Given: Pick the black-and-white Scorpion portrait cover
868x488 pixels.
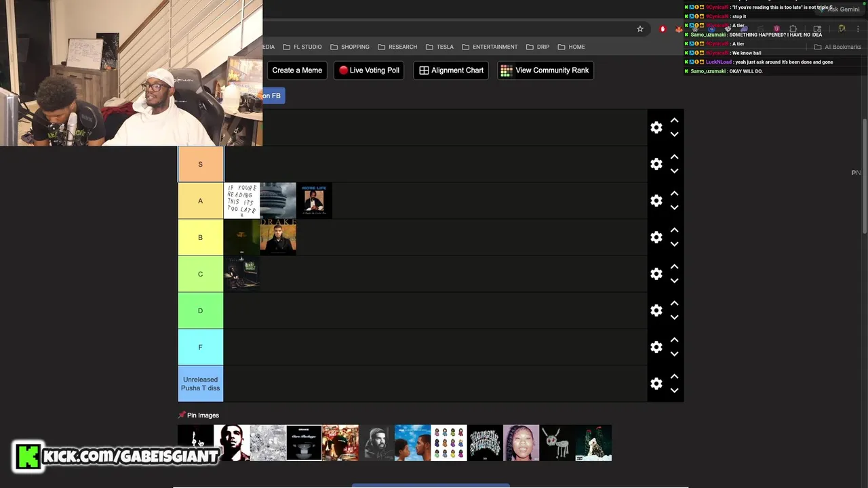Looking at the screenshot, I should click(x=377, y=443).
